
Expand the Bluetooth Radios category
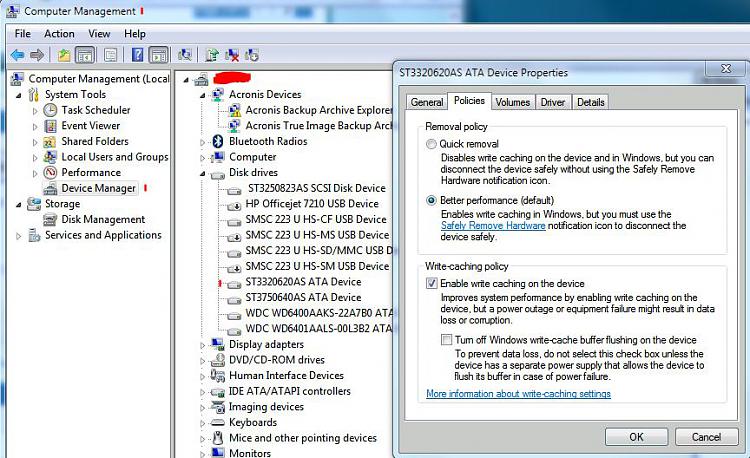[x=202, y=142]
